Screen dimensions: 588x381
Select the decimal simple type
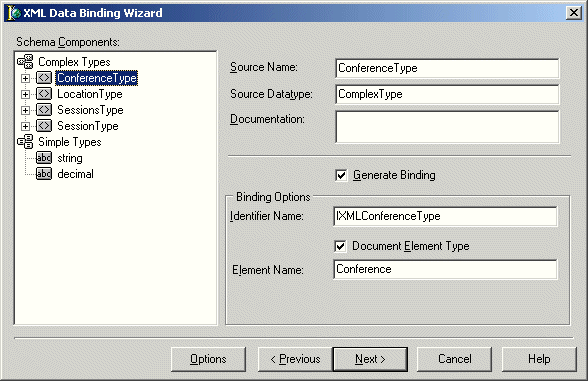point(75,174)
